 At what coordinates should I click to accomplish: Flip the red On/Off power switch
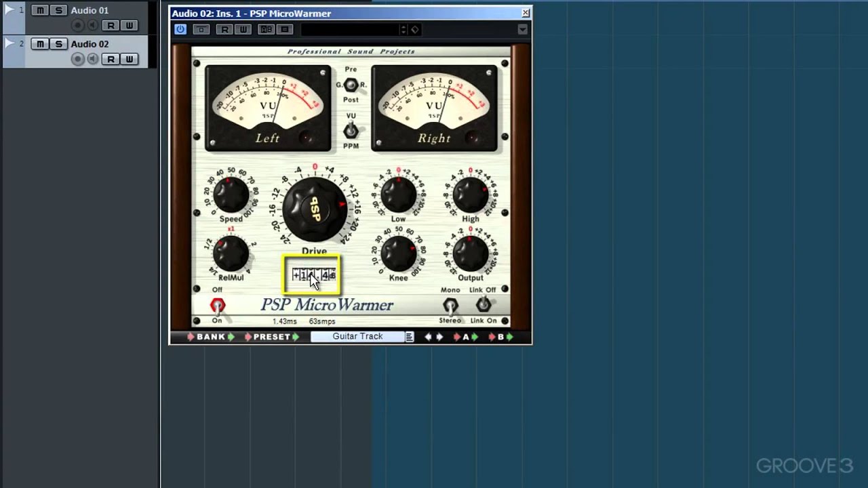217,305
